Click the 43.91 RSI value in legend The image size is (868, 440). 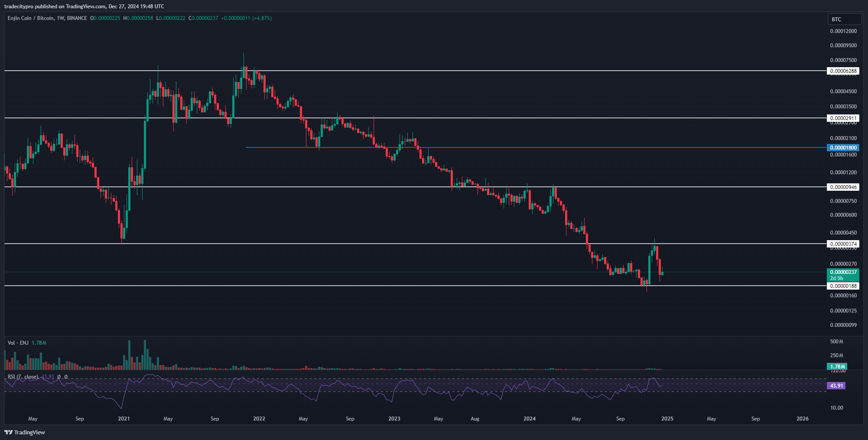tap(48, 377)
